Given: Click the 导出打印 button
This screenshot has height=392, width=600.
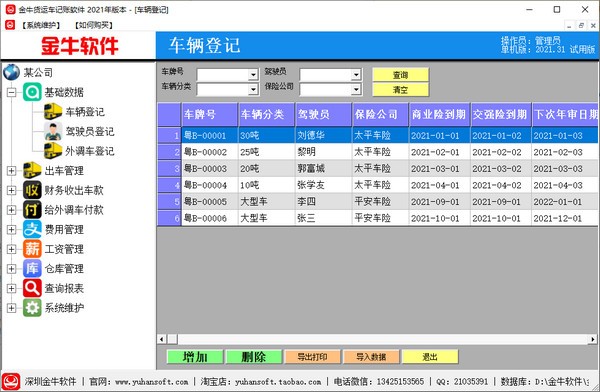Looking at the screenshot, I should 312,357.
